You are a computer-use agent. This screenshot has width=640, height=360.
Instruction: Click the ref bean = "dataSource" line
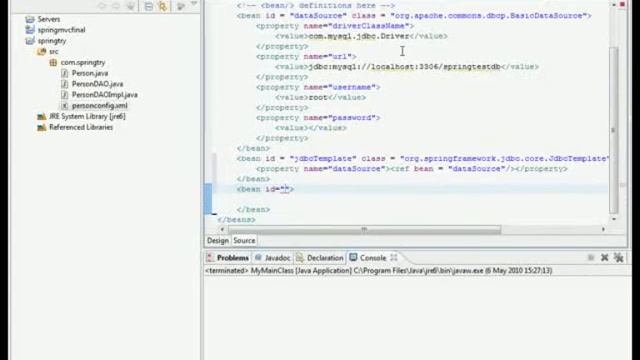pyautogui.click(x=412, y=169)
